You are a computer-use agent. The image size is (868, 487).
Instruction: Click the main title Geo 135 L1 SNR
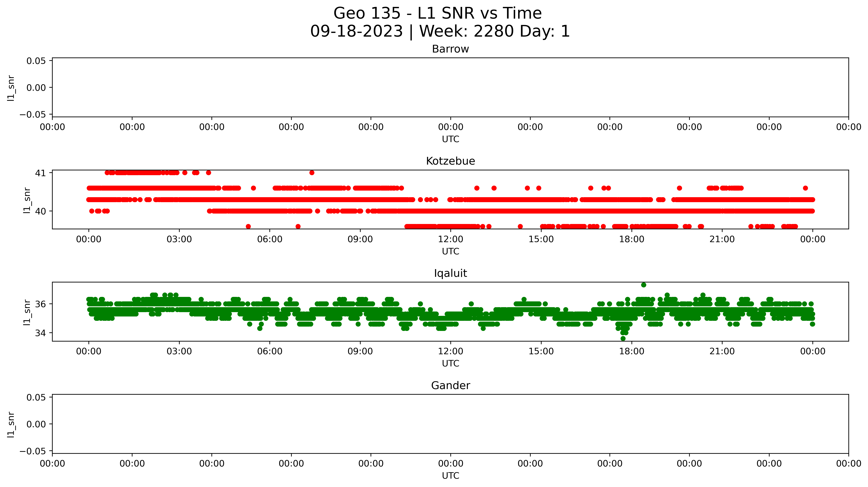[437, 13]
